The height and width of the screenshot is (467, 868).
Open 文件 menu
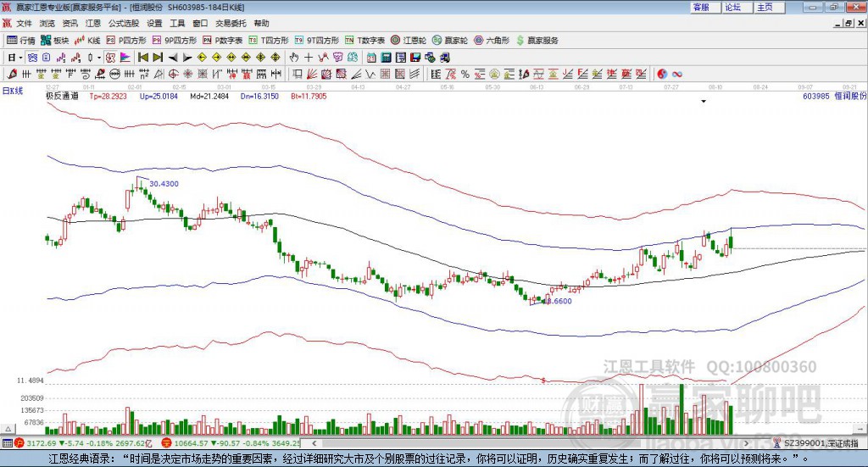[x=24, y=23]
